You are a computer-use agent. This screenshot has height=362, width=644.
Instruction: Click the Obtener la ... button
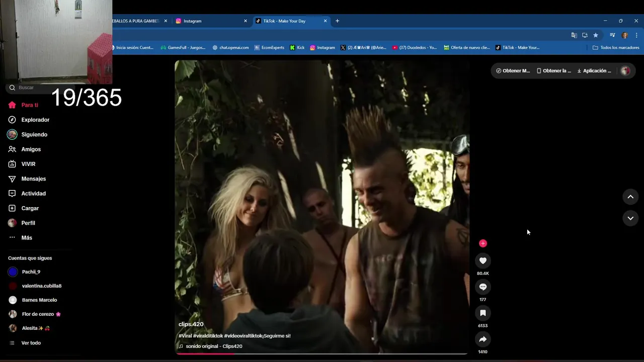(553, 71)
